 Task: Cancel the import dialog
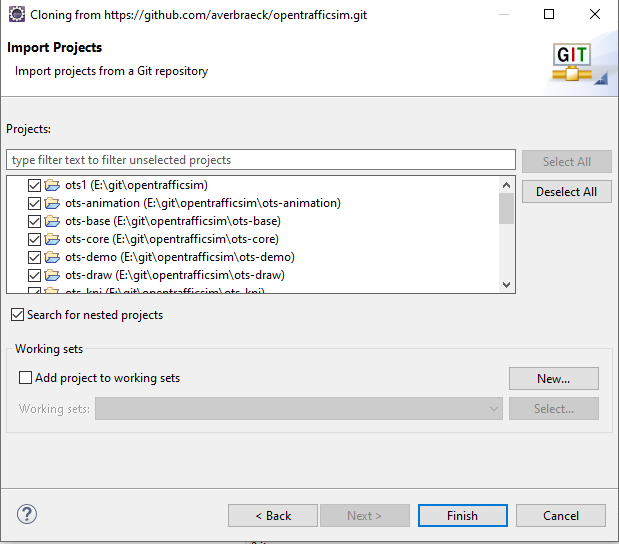pyautogui.click(x=561, y=516)
